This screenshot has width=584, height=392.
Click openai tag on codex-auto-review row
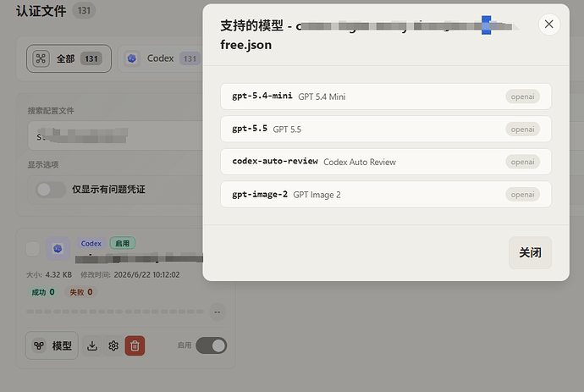pyautogui.click(x=522, y=162)
